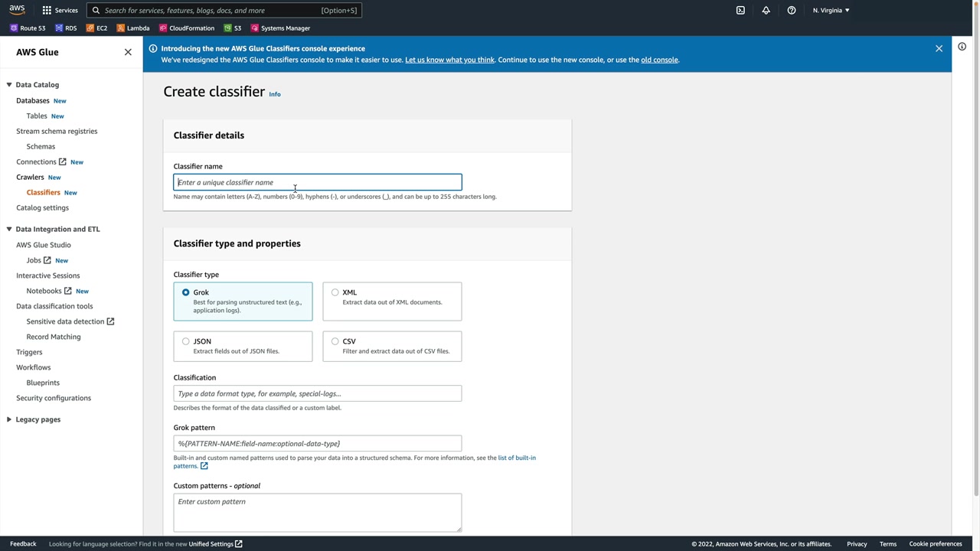Collapse the Data Catalog section
The image size is (980, 551).
(x=9, y=85)
